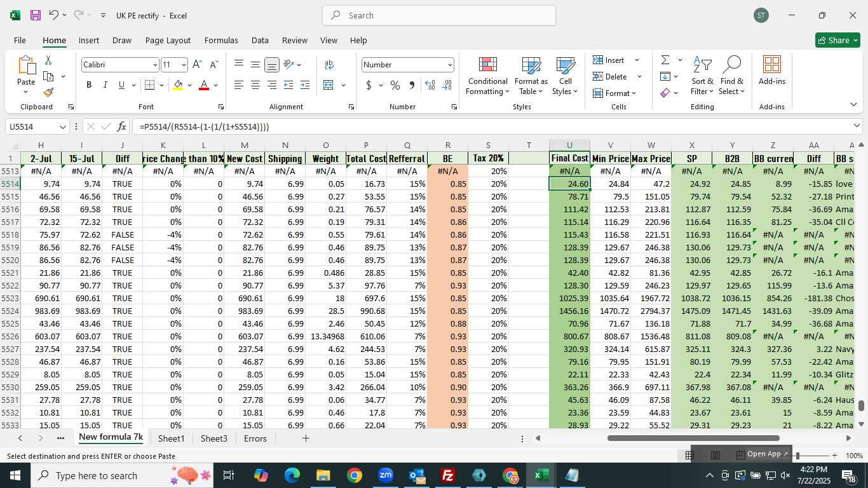Toggle Align Left
This screenshot has height=488, width=868.
coord(239,85)
